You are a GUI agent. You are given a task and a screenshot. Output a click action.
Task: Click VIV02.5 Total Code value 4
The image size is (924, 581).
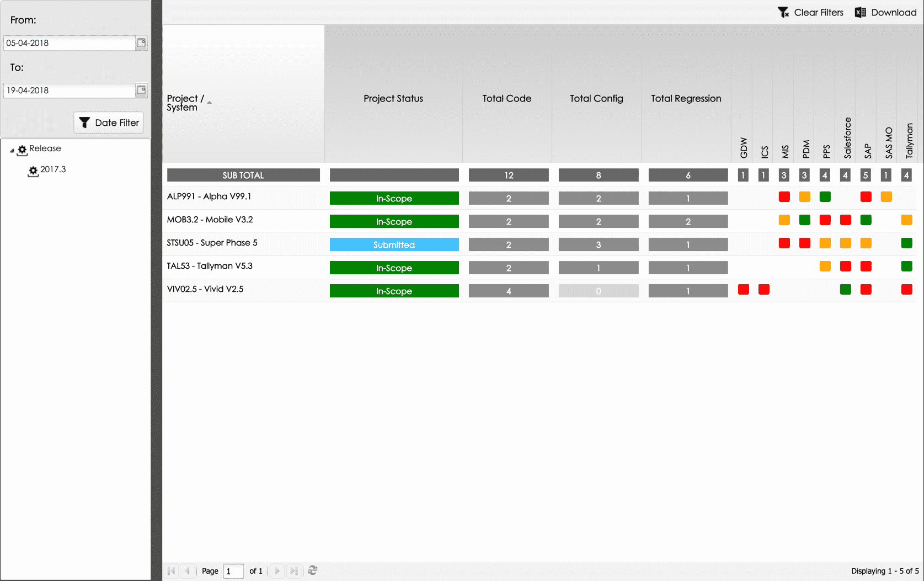coord(509,291)
